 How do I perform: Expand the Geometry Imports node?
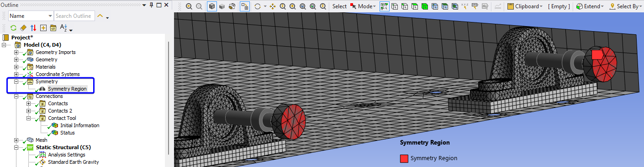click(x=16, y=52)
